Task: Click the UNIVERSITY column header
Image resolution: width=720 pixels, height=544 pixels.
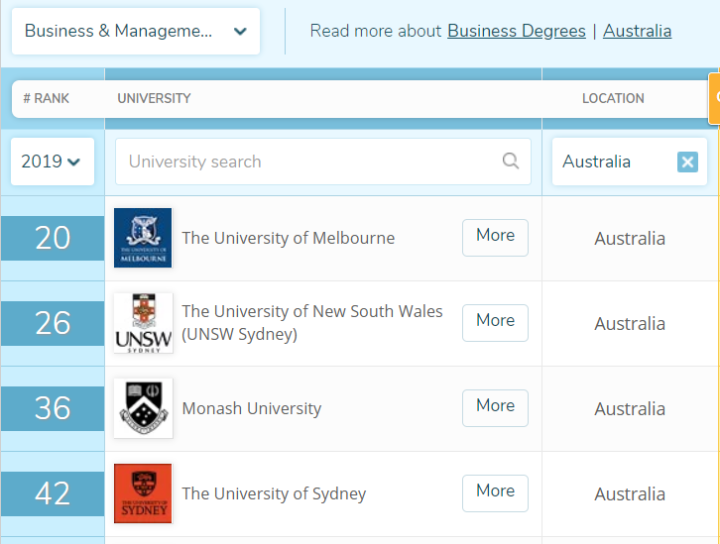Action: coord(154,98)
